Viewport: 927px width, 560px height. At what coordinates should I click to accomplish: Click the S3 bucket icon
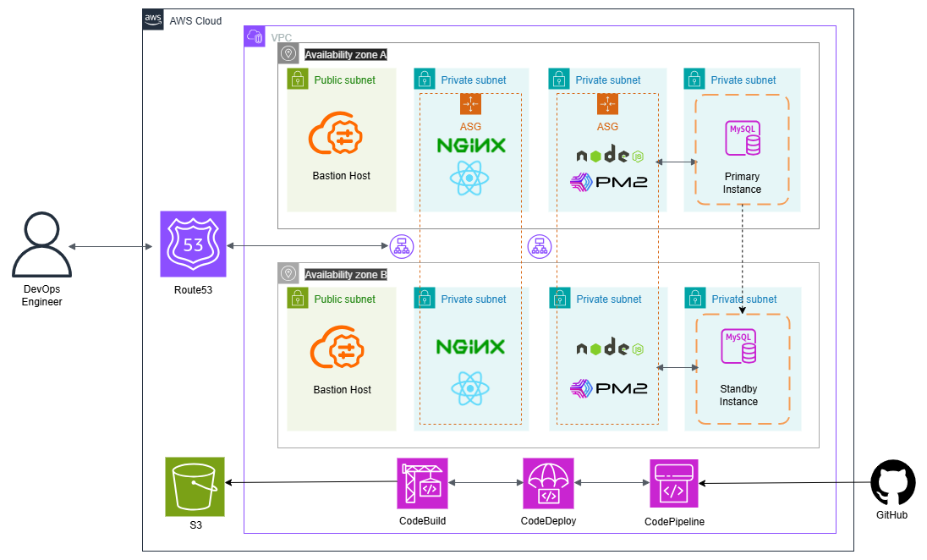click(x=194, y=486)
